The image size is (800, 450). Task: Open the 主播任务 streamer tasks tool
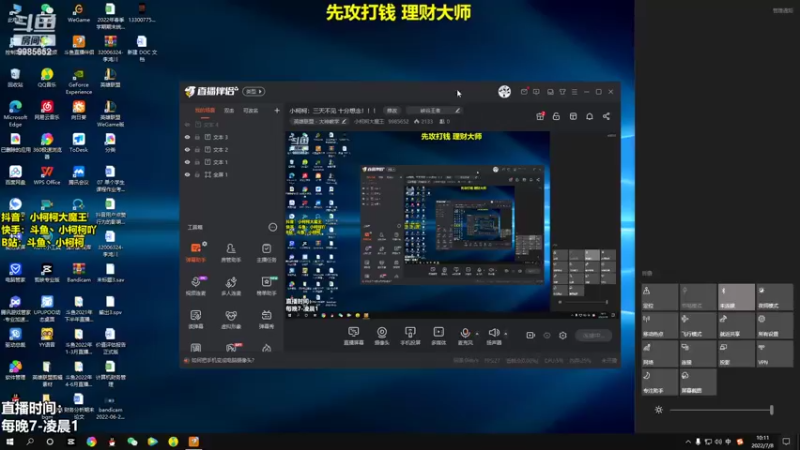(x=266, y=252)
